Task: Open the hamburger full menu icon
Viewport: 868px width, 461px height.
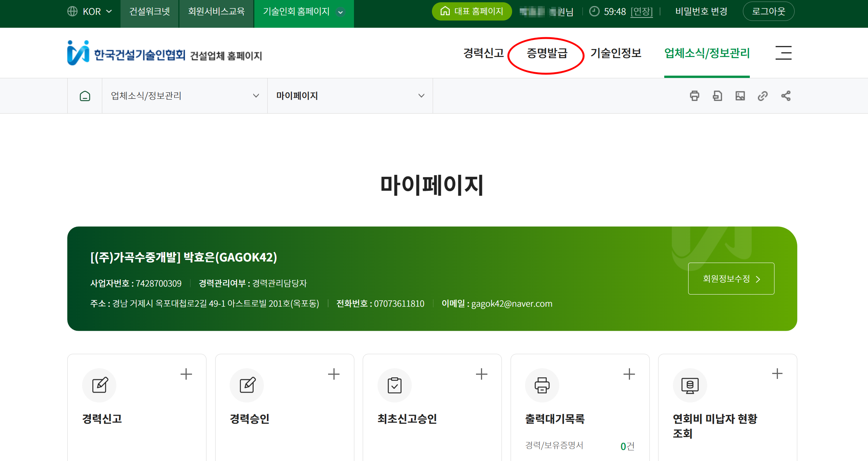Action: pos(783,53)
